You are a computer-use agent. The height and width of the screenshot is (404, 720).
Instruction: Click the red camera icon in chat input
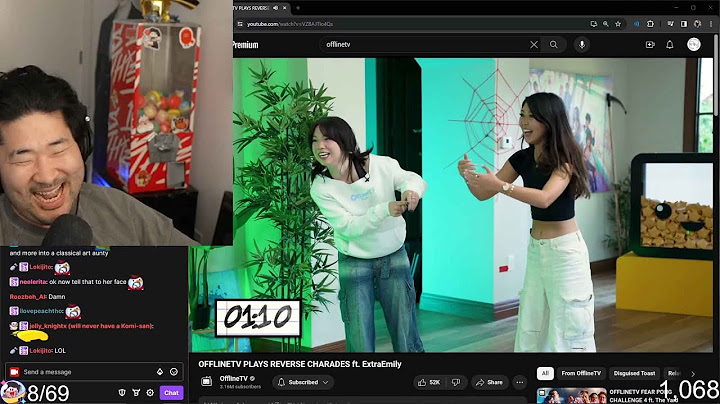point(14,372)
